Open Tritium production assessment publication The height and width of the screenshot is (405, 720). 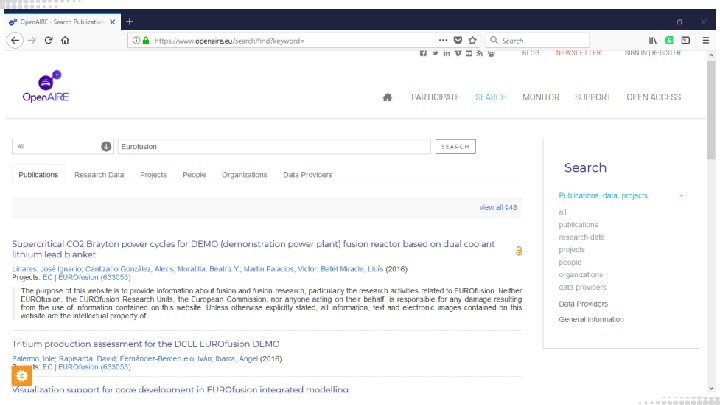tap(146, 344)
